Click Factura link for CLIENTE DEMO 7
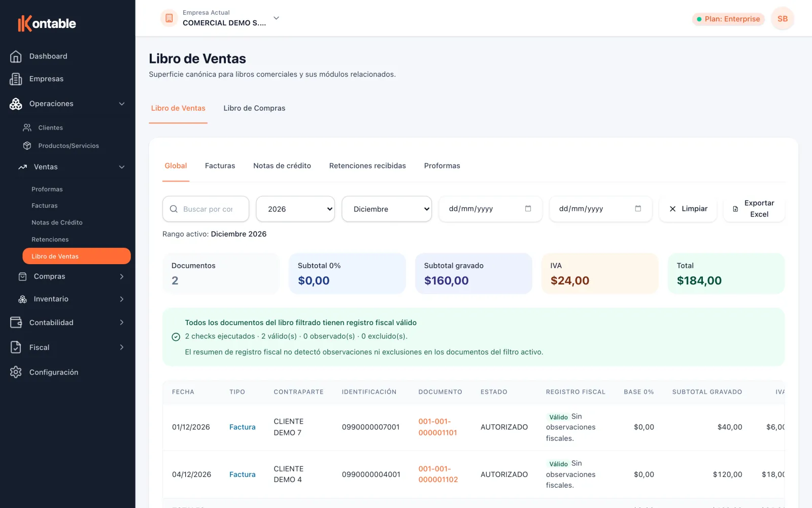This screenshot has height=508, width=812. pyautogui.click(x=242, y=427)
